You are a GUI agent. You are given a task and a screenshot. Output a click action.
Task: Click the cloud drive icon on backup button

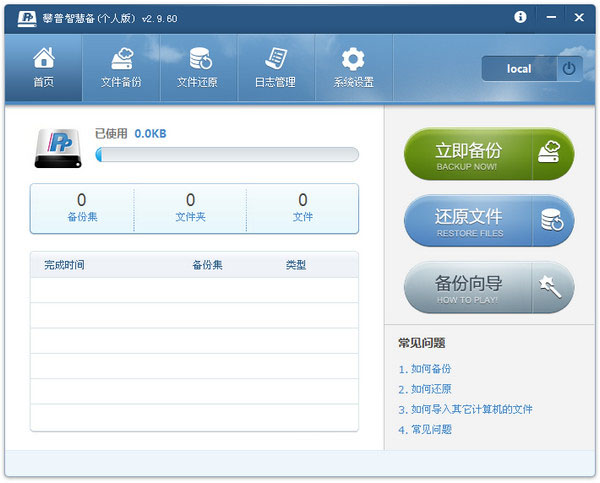point(549,152)
